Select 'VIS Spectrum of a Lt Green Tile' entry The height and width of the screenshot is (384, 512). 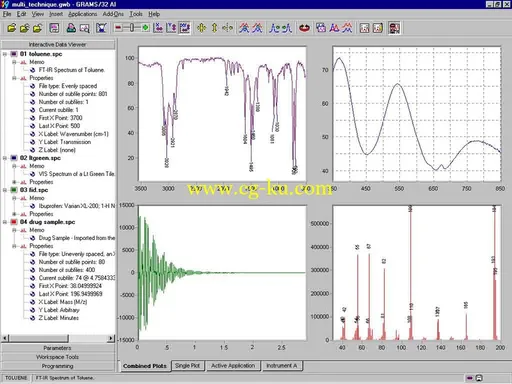point(76,174)
